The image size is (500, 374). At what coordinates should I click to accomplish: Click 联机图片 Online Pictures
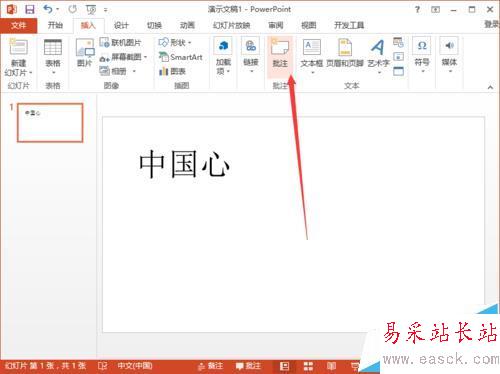click(121, 43)
